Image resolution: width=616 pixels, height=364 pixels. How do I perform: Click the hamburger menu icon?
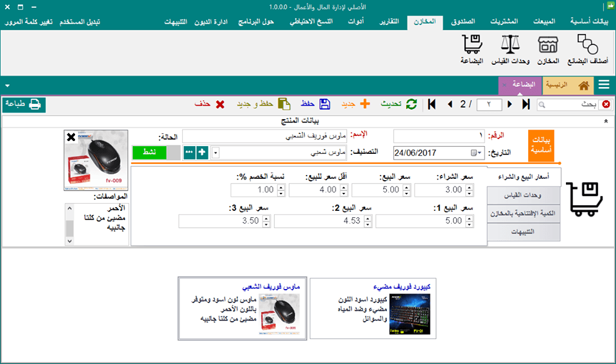click(604, 85)
